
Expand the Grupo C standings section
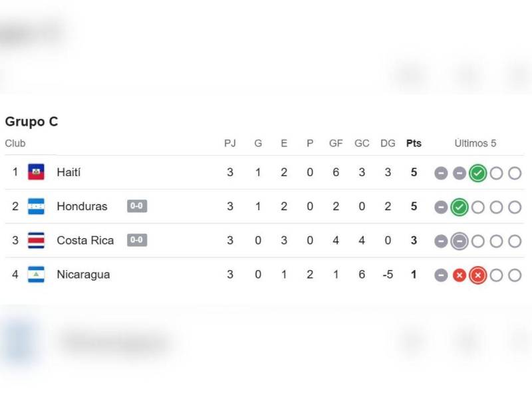point(31,122)
